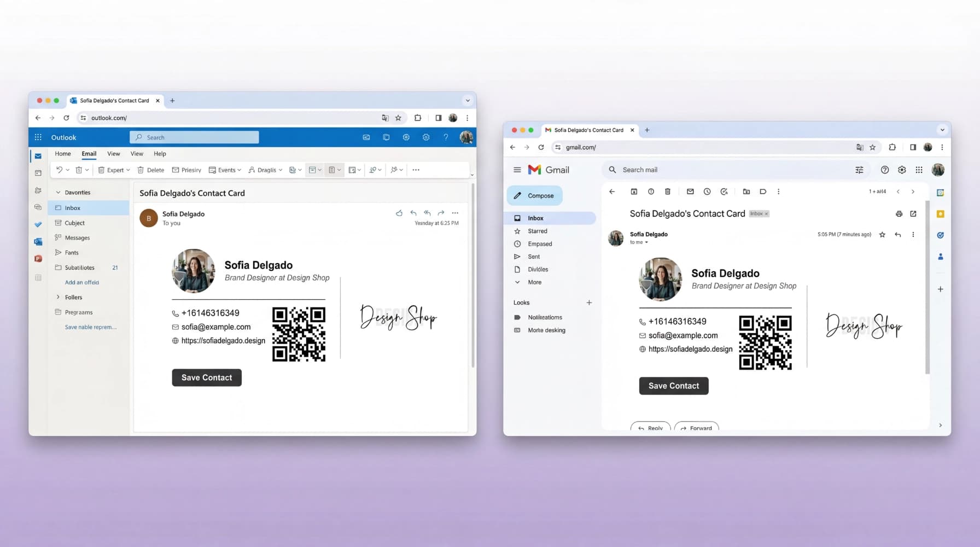Screen dimensions: 980x547
Task: Switch to Outlook's View tab
Action: 113,154
